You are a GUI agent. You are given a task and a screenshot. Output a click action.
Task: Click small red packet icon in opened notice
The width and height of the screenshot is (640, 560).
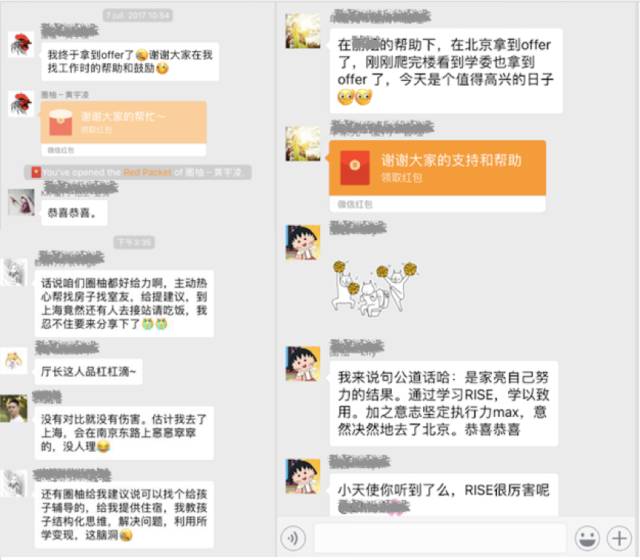coord(36,172)
